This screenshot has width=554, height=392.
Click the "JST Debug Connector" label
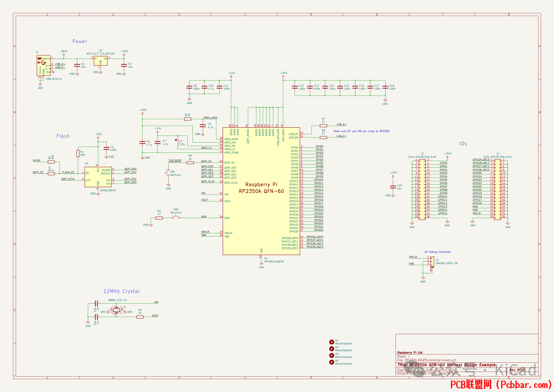[x=438, y=252]
